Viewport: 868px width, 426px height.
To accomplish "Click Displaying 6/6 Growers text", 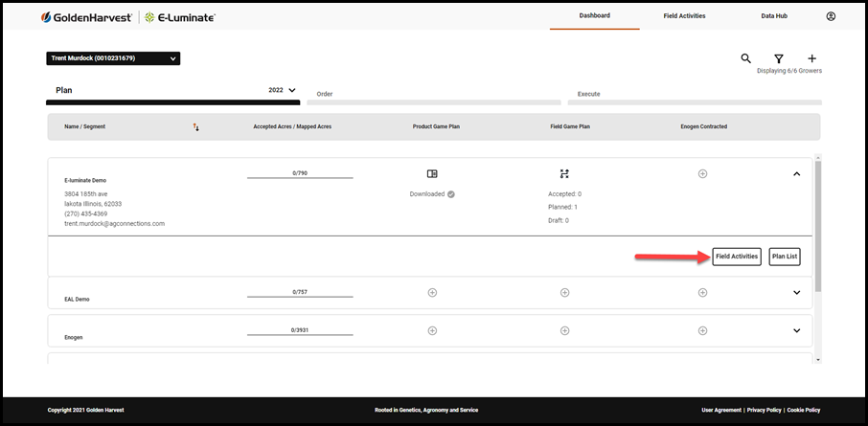I will [789, 71].
